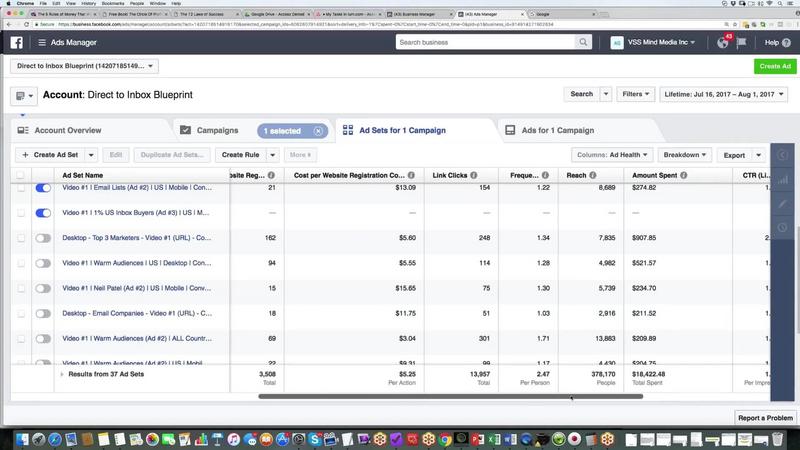Viewport: 800px width, 450px height.
Task: Toggle off Video #1 1% US Inbox Buyers
Action: (x=43, y=213)
